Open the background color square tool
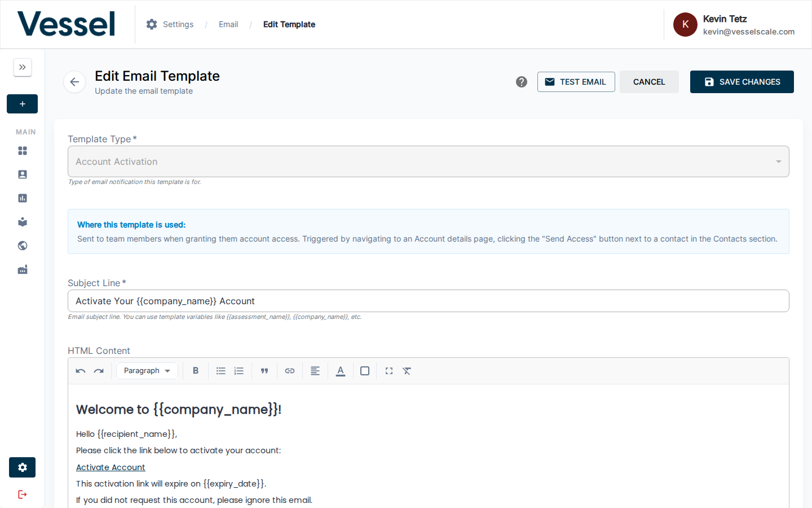Screen dimensions: 812x508 coord(365,371)
